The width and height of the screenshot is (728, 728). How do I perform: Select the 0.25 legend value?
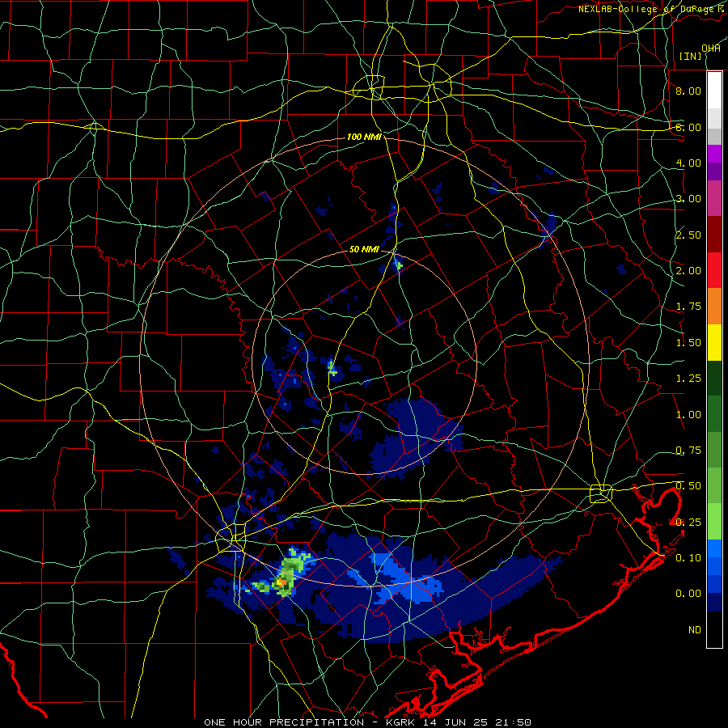[688, 523]
